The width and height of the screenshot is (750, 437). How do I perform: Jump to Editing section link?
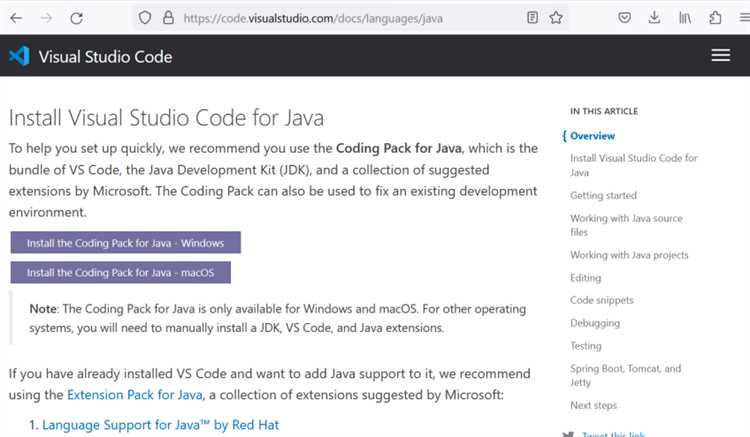click(x=585, y=278)
